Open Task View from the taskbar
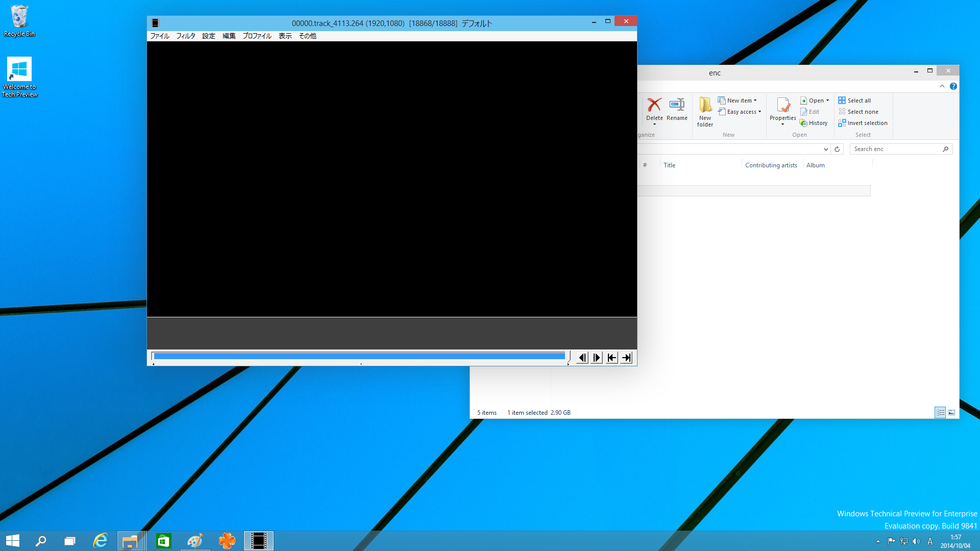 click(70, 541)
